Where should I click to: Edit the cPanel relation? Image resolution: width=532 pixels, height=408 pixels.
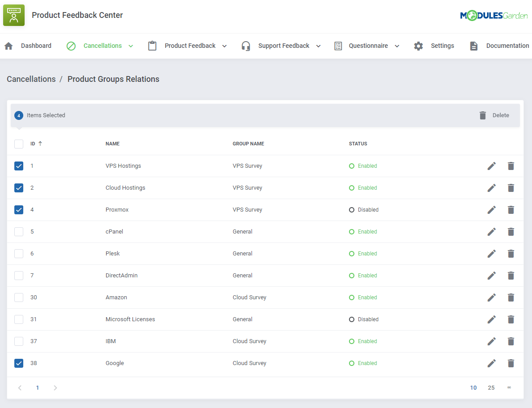tap(492, 232)
